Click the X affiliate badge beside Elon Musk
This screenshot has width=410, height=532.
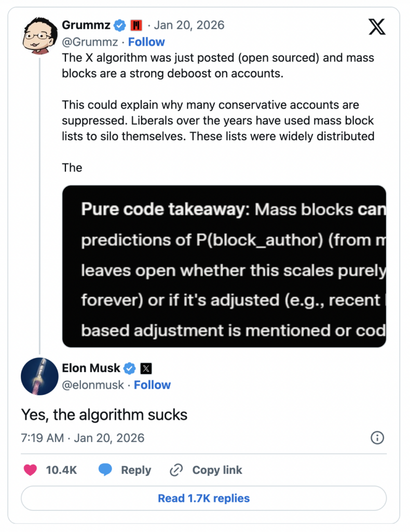pyautogui.click(x=146, y=369)
